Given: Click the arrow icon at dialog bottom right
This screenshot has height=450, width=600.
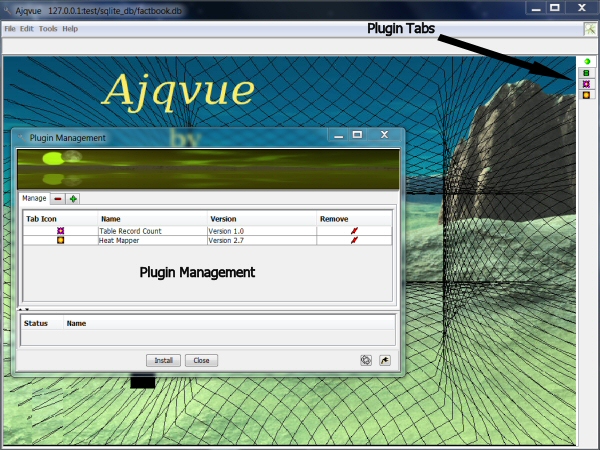Looking at the screenshot, I should coord(385,360).
